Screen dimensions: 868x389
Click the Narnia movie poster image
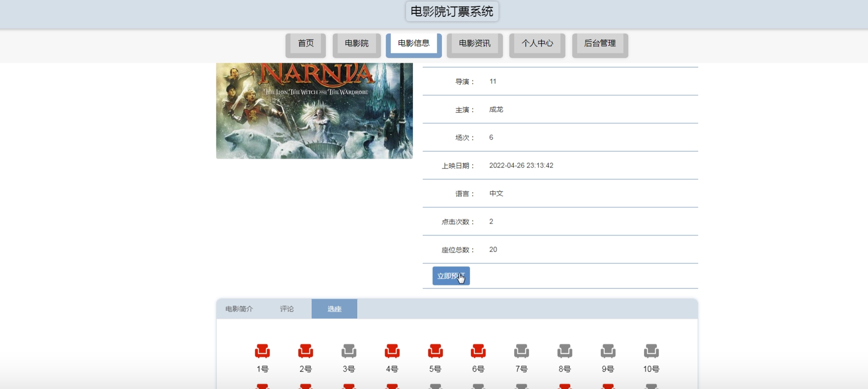tap(314, 111)
